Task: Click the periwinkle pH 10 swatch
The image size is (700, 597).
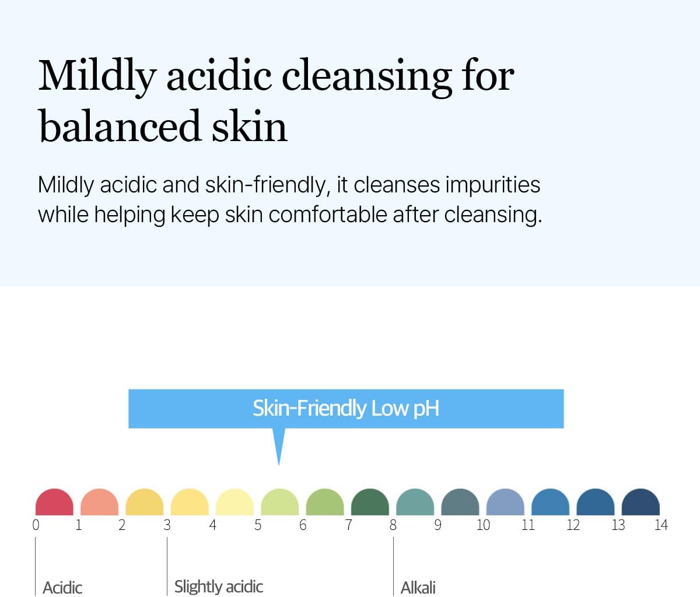Action: click(x=505, y=502)
